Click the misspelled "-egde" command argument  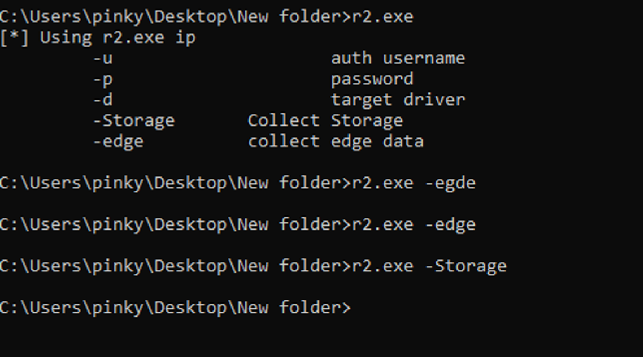pos(450,183)
